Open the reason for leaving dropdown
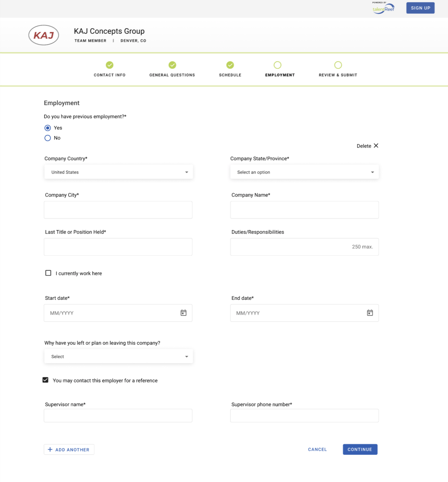 [119, 356]
